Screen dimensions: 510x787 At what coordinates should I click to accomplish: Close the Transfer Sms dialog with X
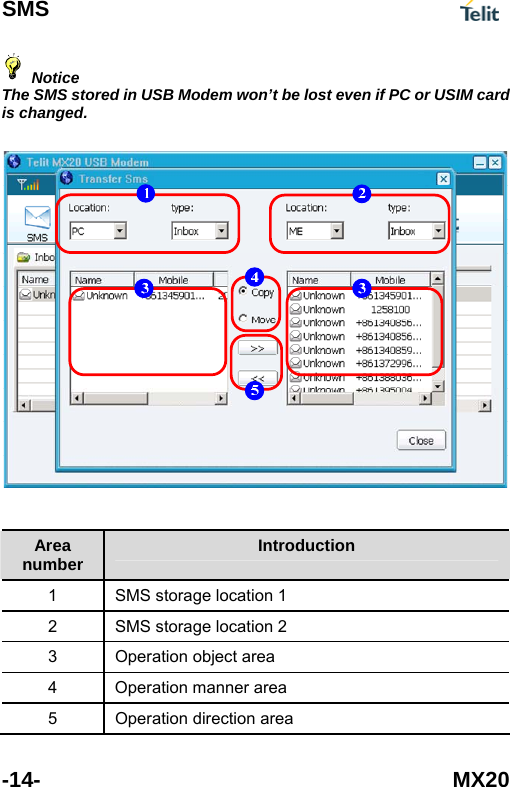(443, 179)
